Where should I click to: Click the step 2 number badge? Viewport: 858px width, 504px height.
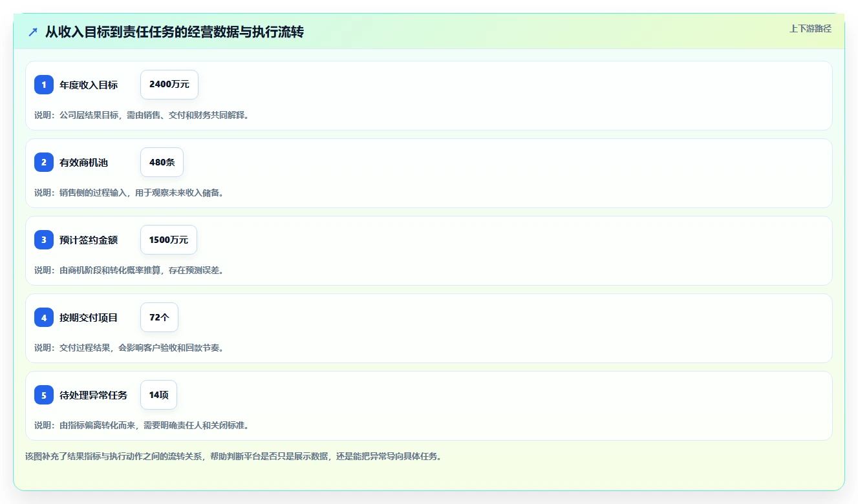pyautogui.click(x=44, y=162)
